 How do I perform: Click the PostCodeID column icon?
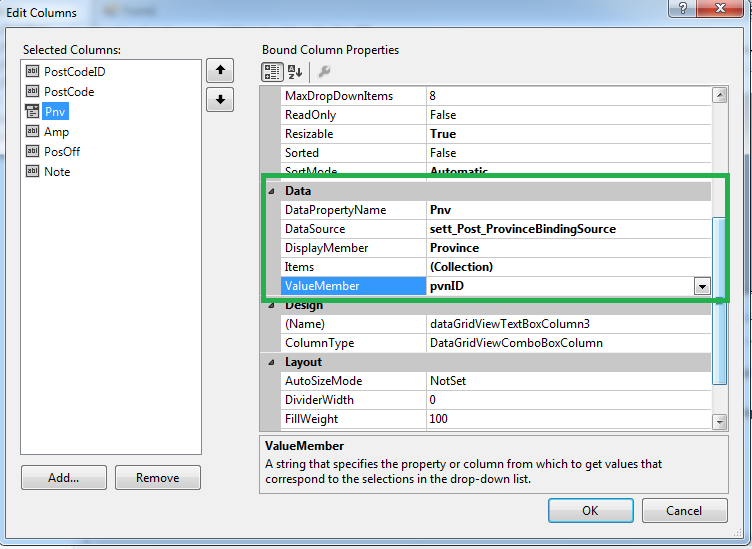click(x=32, y=71)
